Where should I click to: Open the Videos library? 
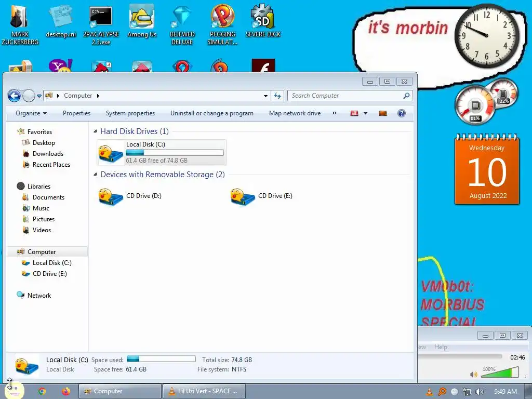42,230
